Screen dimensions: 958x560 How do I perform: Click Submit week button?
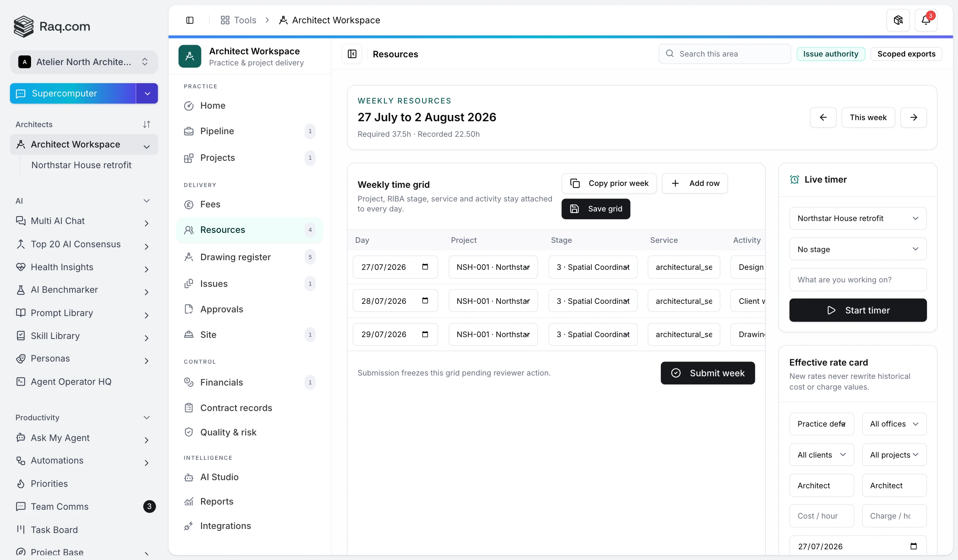pos(707,373)
